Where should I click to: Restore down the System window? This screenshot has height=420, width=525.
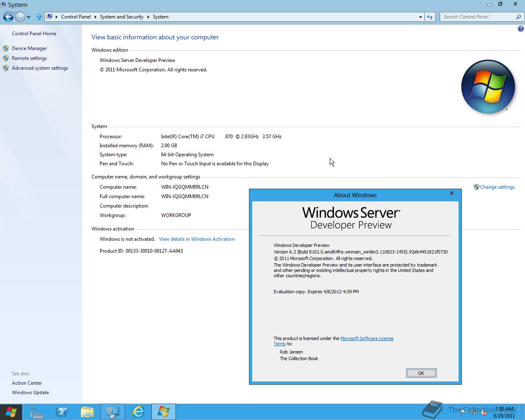pos(500,4)
